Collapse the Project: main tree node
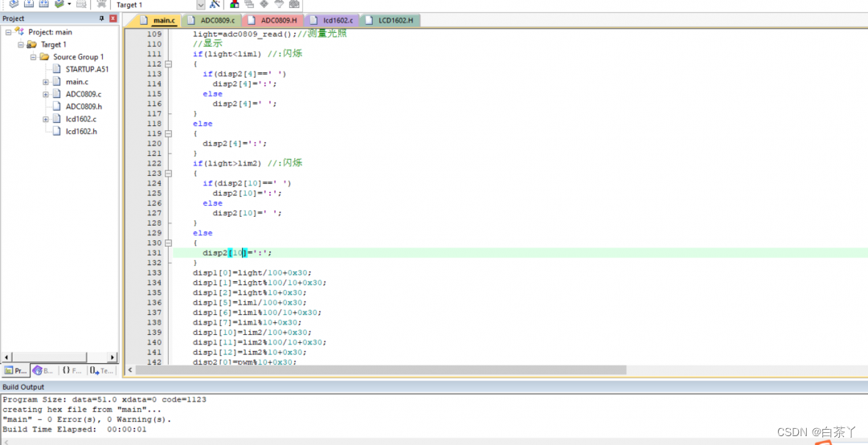868x445 pixels. [8, 32]
